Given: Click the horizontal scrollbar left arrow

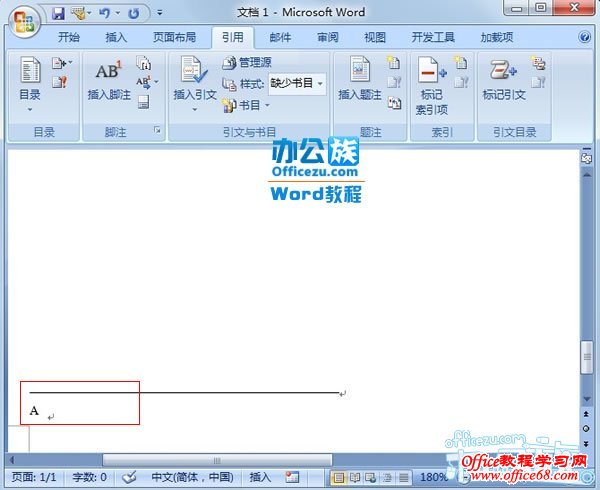Looking at the screenshot, I should tap(12, 460).
